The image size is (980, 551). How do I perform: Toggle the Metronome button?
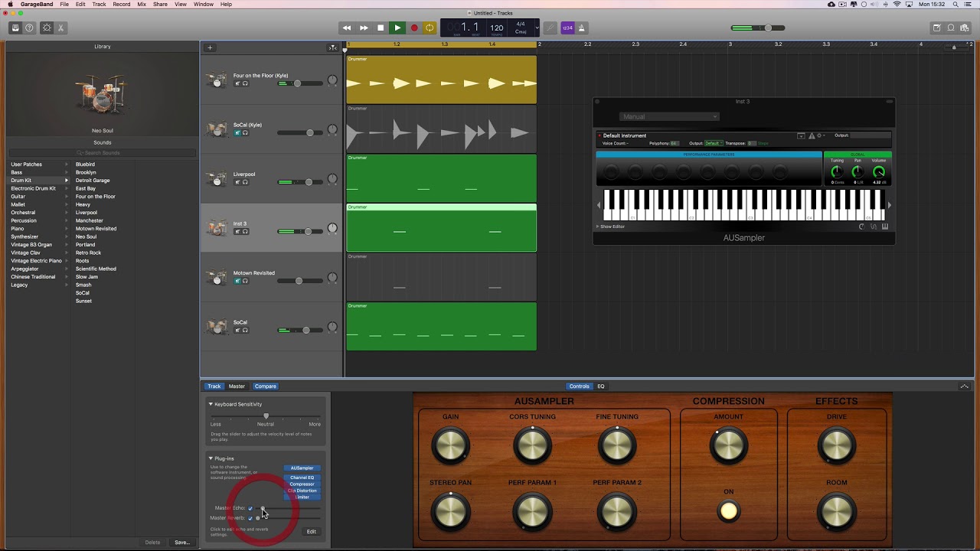coord(581,28)
